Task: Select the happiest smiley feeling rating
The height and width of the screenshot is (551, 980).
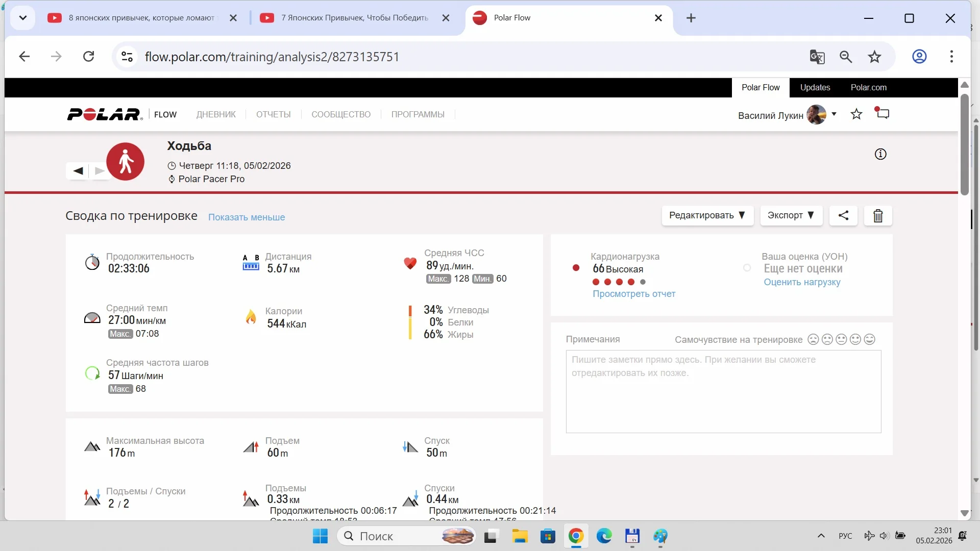Action: pyautogui.click(x=870, y=340)
